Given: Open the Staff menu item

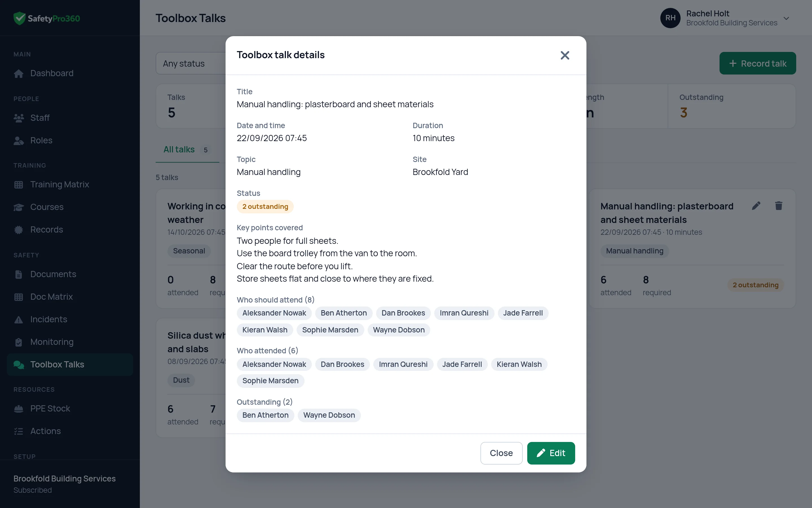Looking at the screenshot, I should [70, 118].
